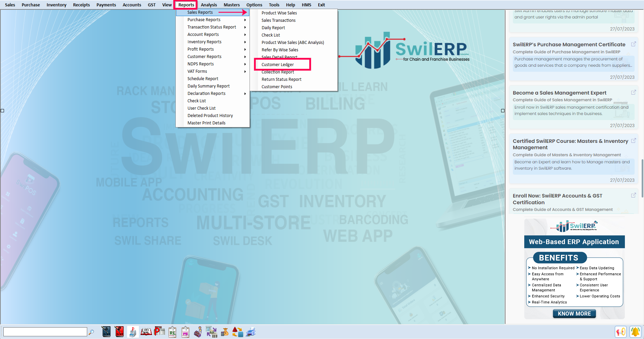Open the green RE clipboard icon
The height and width of the screenshot is (339, 644).
(172, 332)
